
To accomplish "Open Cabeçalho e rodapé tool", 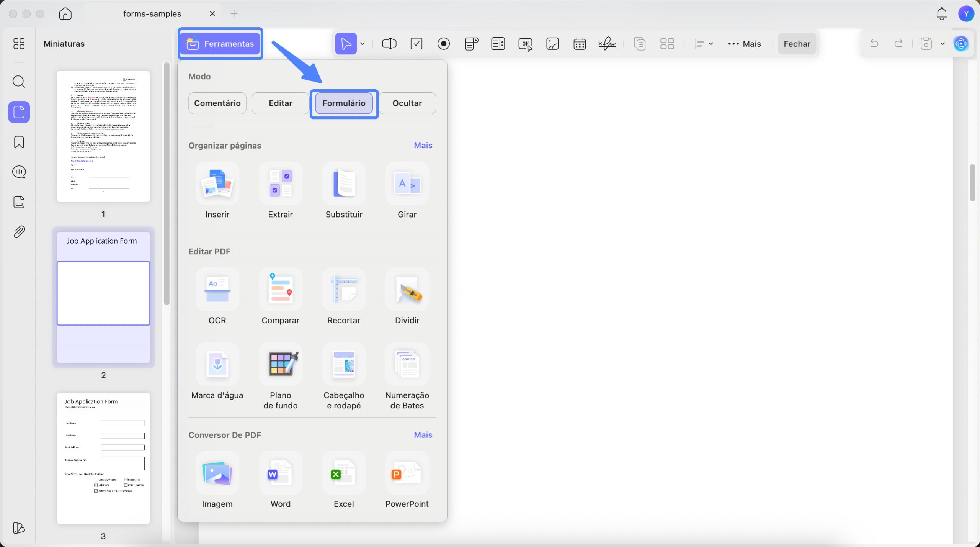I will point(344,377).
